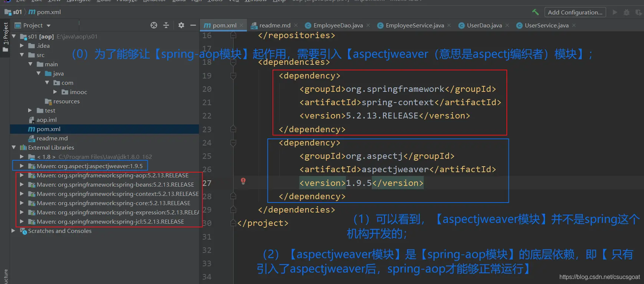Open Project panel settings gear
The image size is (644, 284).
(181, 25)
